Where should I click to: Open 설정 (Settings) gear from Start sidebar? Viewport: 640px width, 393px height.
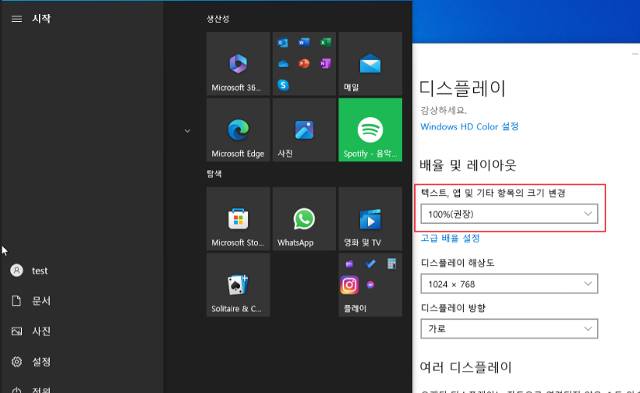tap(31, 362)
